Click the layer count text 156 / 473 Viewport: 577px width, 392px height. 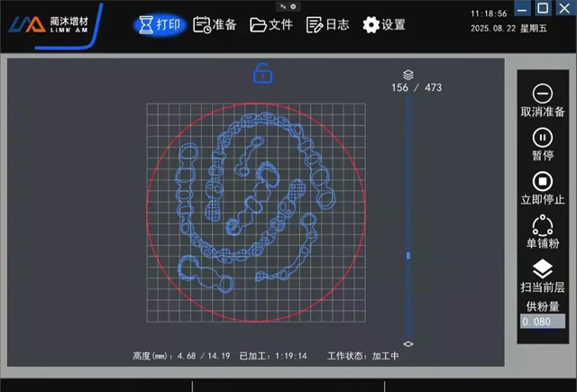click(x=417, y=87)
